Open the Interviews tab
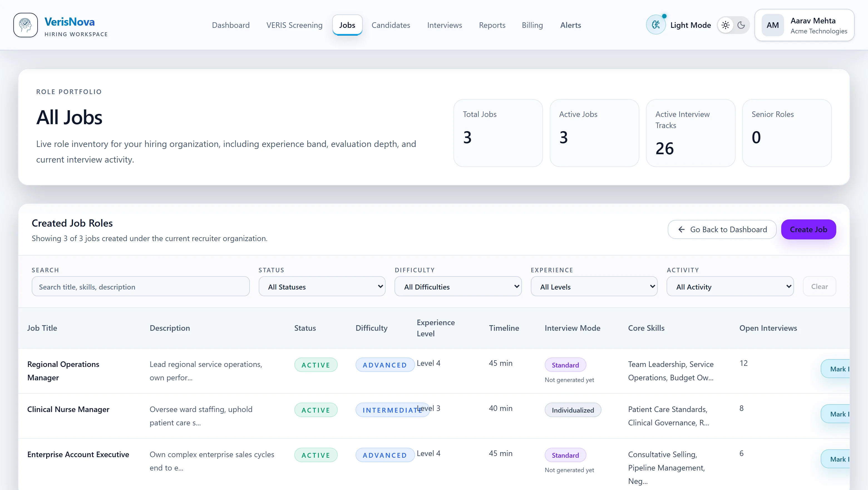 click(x=445, y=25)
